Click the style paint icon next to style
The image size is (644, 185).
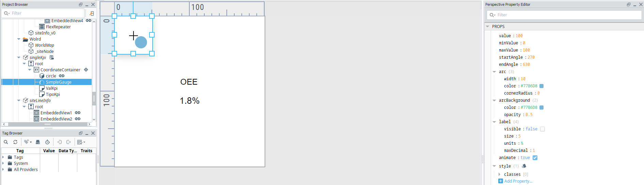[x=524, y=166]
